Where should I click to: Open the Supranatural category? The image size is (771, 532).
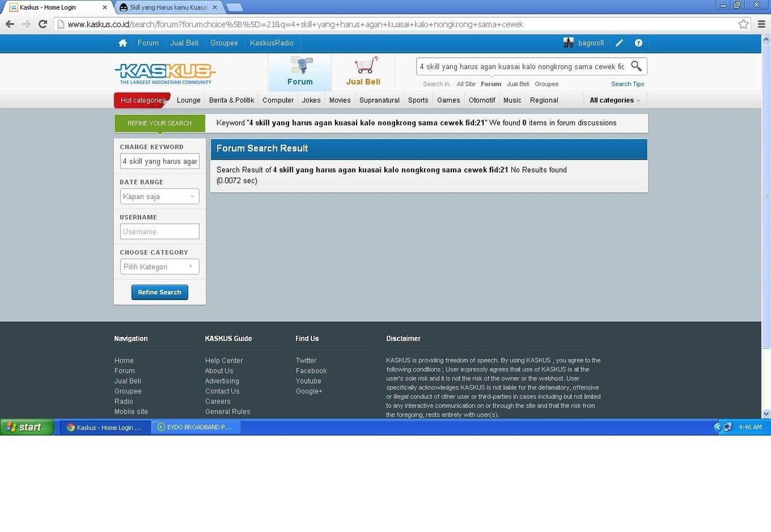(379, 100)
